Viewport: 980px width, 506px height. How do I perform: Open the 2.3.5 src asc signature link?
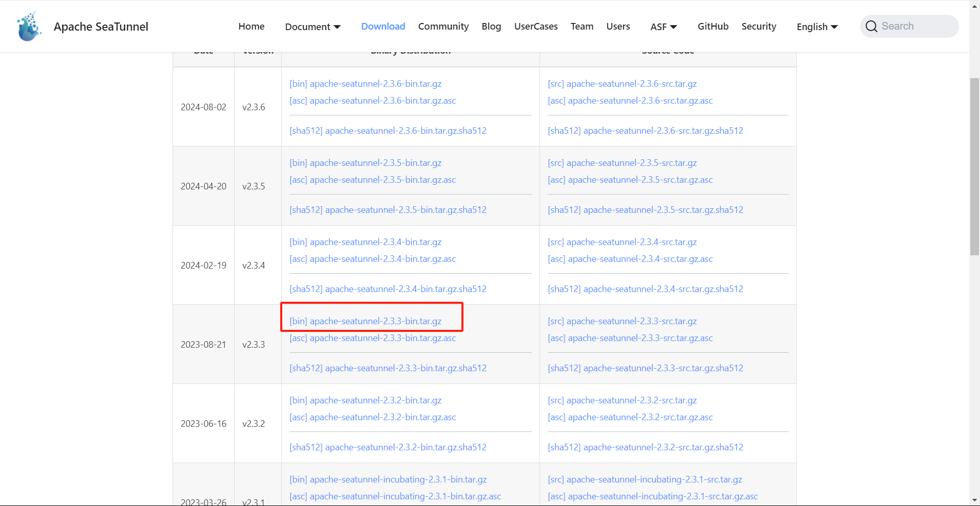630,180
